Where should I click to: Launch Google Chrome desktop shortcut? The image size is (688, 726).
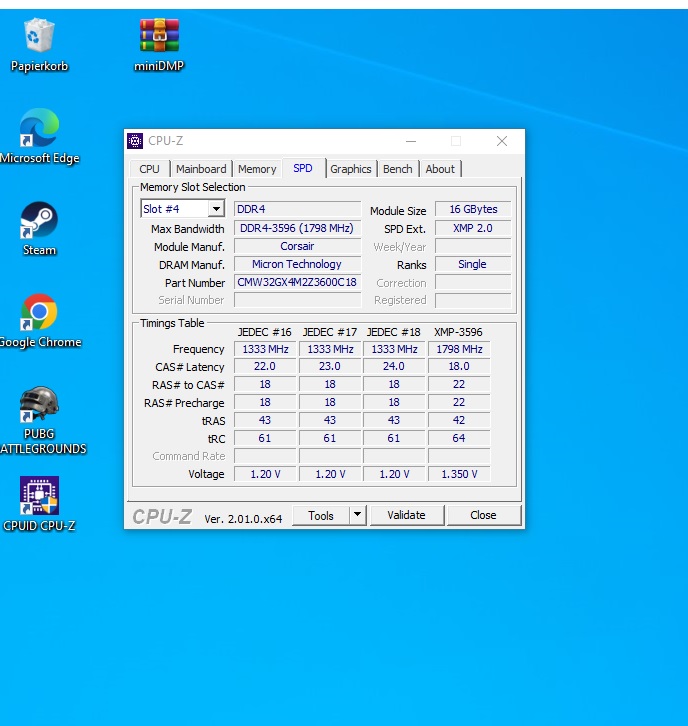pos(39,320)
